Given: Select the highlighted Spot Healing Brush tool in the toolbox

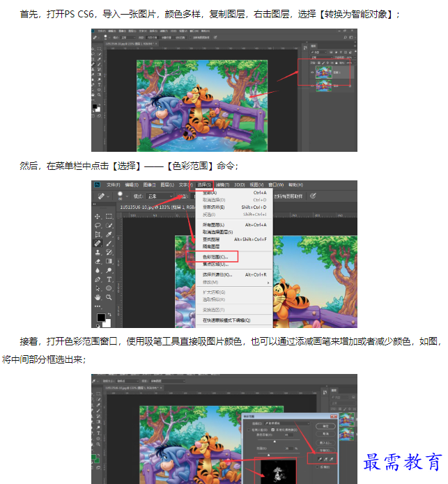Looking at the screenshot, I should pyautogui.click(x=98, y=243).
